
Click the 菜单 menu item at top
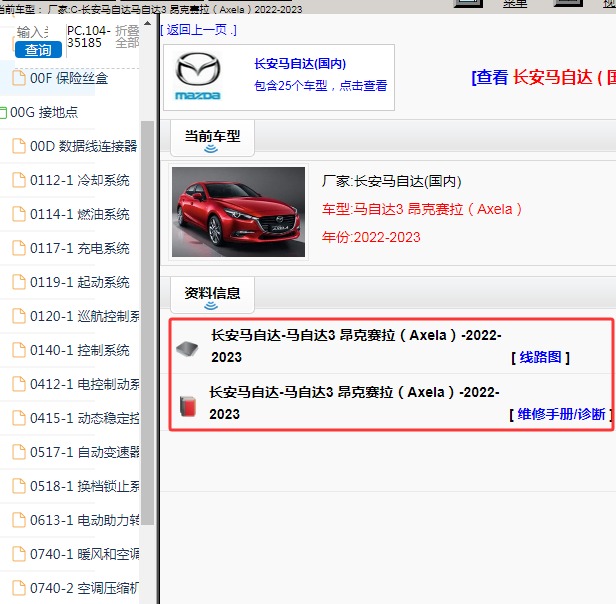(x=515, y=4)
